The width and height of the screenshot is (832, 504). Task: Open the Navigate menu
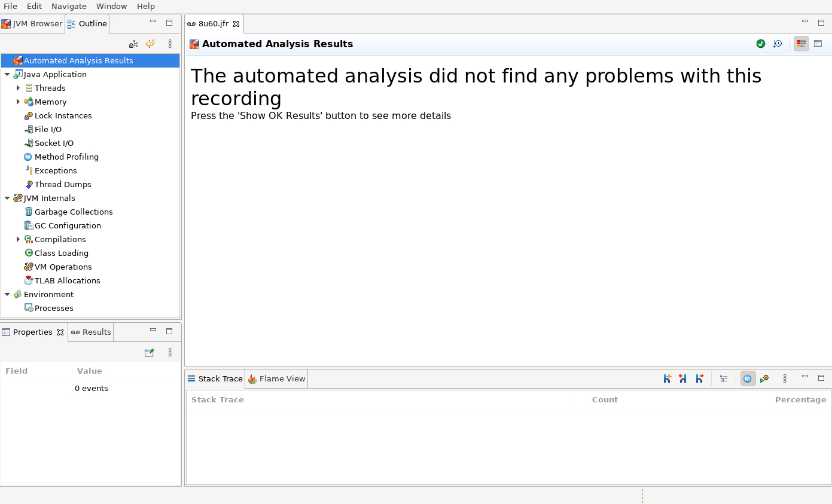(x=69, y=6)
